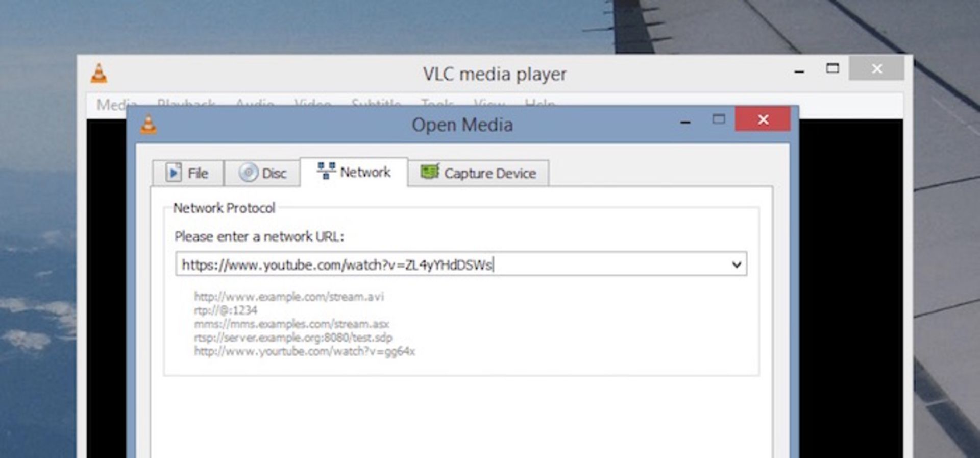Switch to the File tab
Viewport: 980px width, 458px height.
point(188,173)
